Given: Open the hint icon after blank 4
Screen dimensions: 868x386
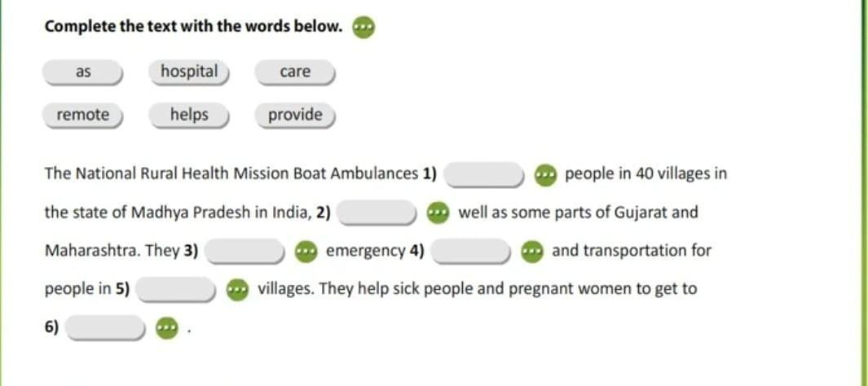Looking at the screenshot, I should coord(531,252).
